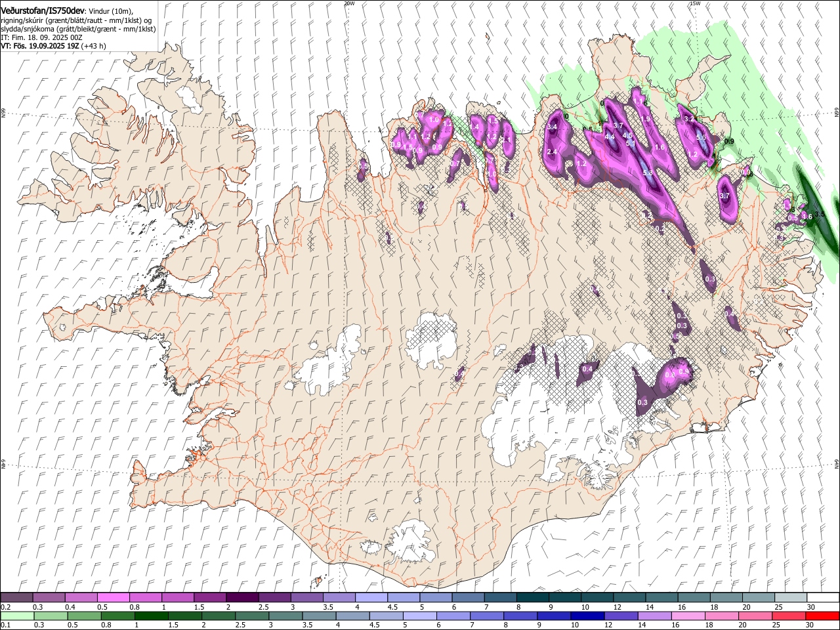Pick the deep blue rain swatch at 10
840x630 pixels.
click(x=587, y=616)
